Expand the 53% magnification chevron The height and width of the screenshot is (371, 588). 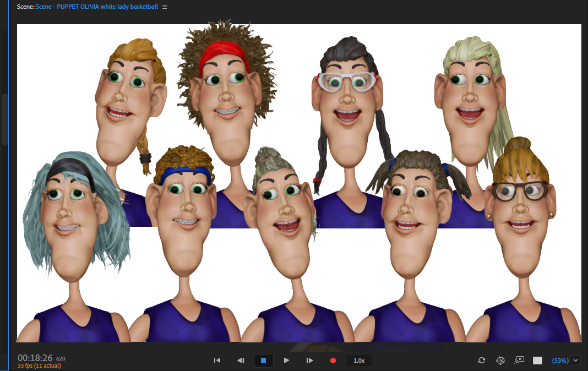(576, 361)
